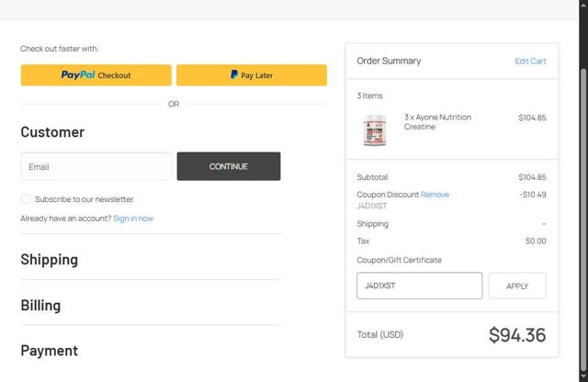This screenshot has height=382, width=588.
Task: Remove the coupon discount via the Remove link
Action: (435, 195)
